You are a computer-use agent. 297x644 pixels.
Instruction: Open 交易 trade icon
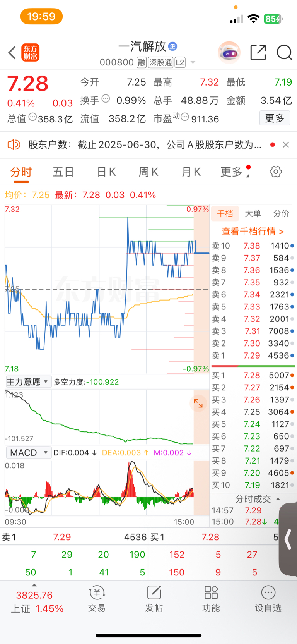click(97, 599)
